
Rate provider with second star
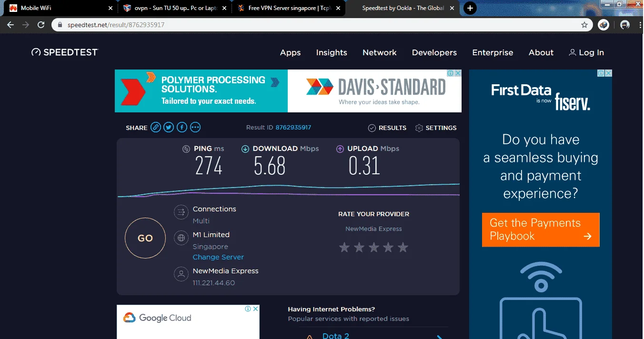[x=359, y=247]
